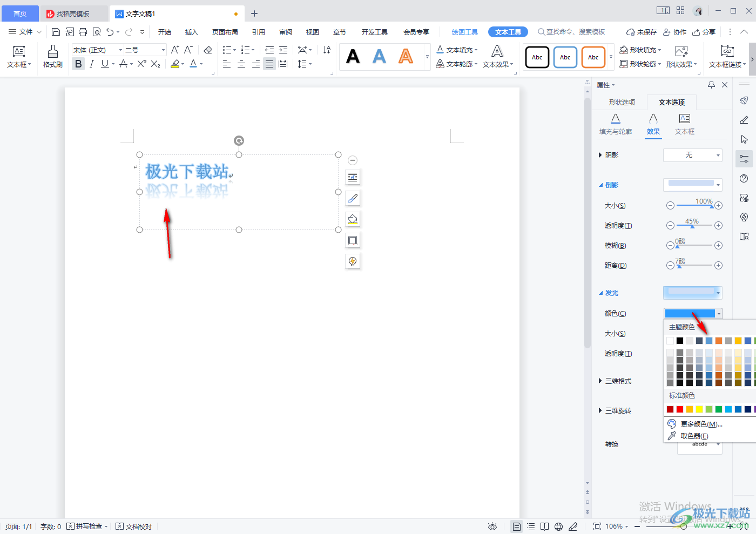The height and width of the screenshot is (534, 756).
Task: Click the increase indent icon
Action: pos(283,50)
